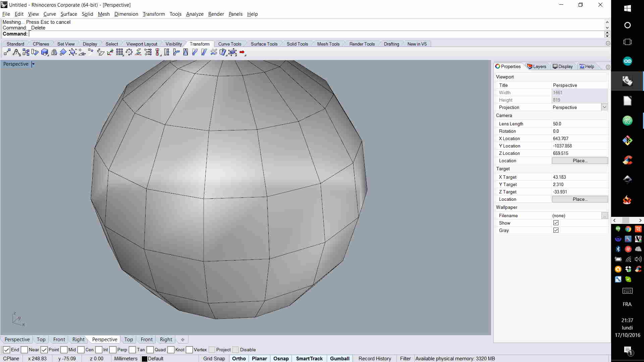Click the Mirror tool icon

[x=54, y=52]
